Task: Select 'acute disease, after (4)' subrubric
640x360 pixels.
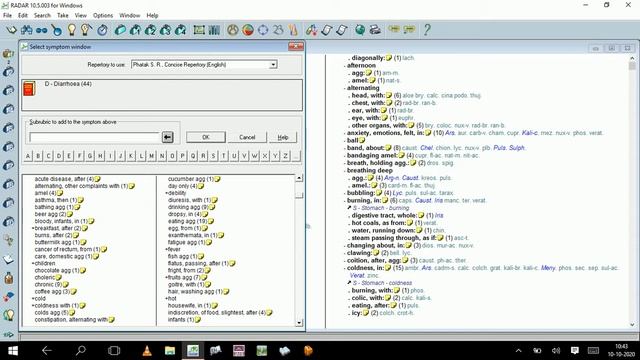Action: (64, 179)
